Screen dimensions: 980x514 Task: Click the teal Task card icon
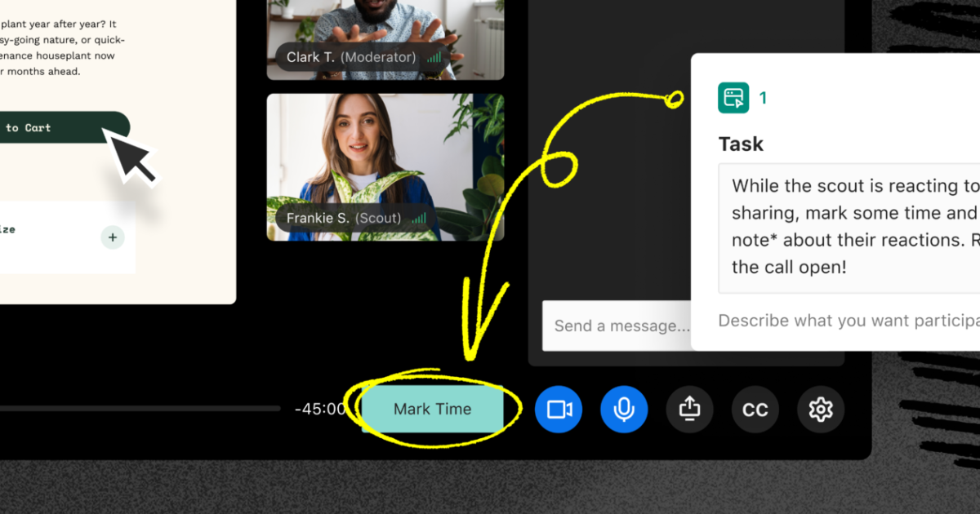pos(732,97)
